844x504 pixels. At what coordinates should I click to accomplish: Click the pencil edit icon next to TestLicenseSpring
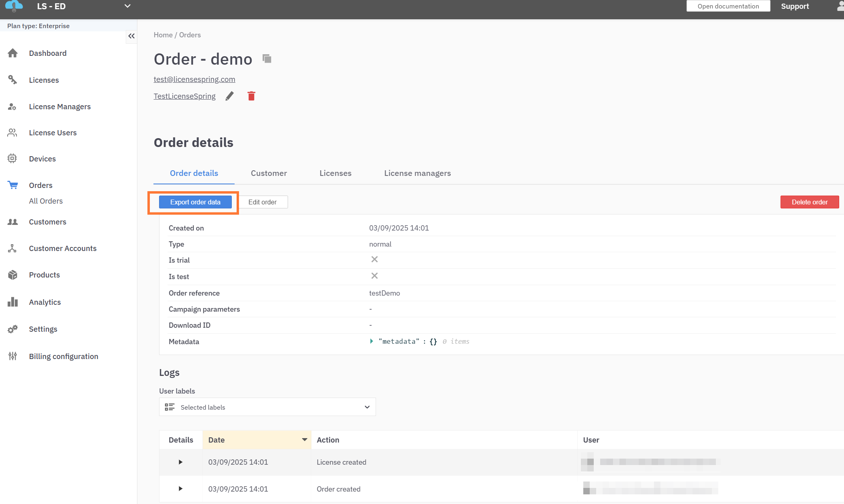tap(229, 96)
